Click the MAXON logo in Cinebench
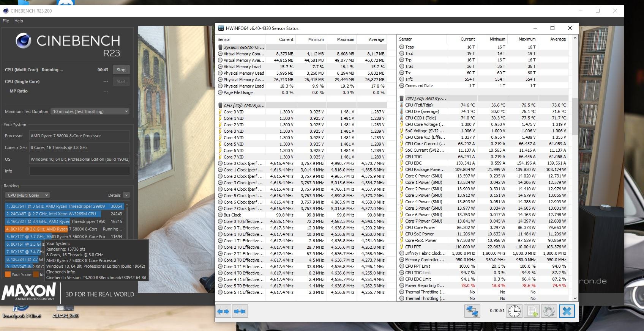The height and width of the screenshot is (331, 644). (29, 292)
